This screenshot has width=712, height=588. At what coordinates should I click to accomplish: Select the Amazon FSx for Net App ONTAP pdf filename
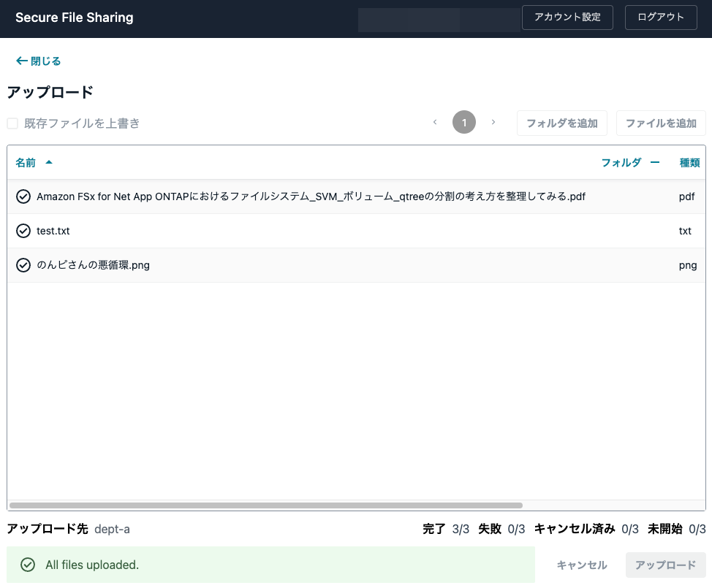tap(311, 196)
